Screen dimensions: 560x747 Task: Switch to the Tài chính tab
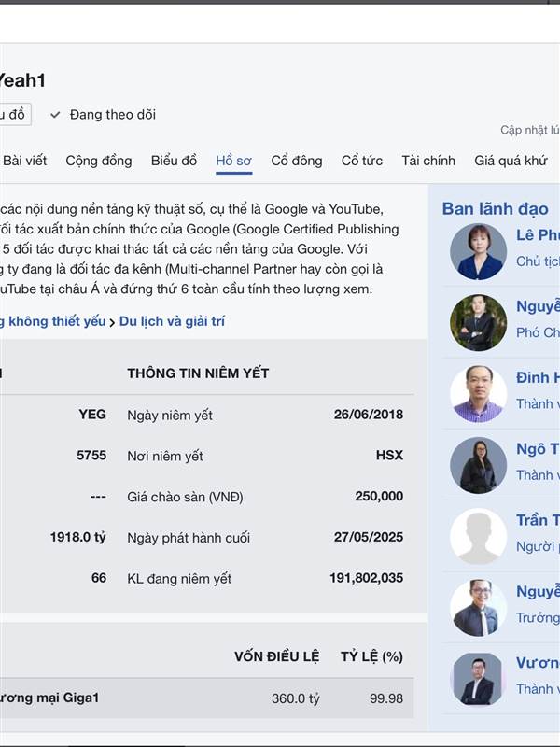(x=428, y=161)
